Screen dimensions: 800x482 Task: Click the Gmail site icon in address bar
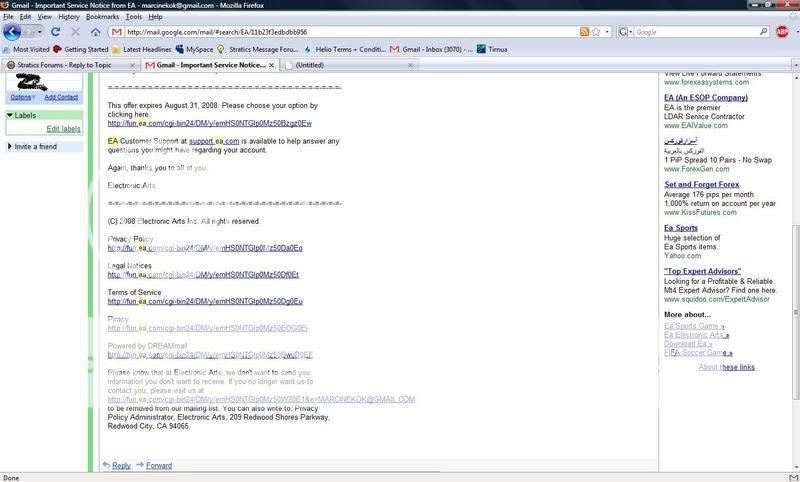click(116, 32)
